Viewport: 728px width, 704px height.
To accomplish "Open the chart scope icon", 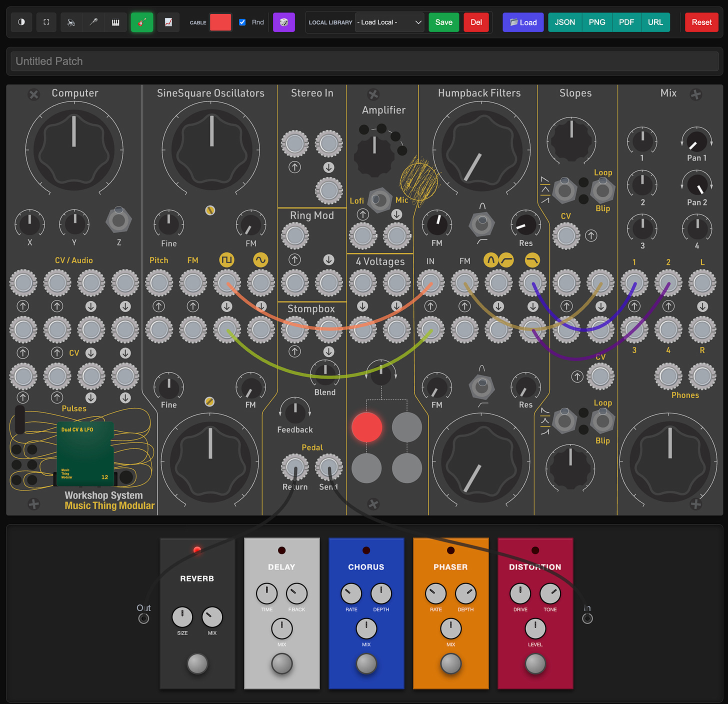I will (x=168, y=22).
